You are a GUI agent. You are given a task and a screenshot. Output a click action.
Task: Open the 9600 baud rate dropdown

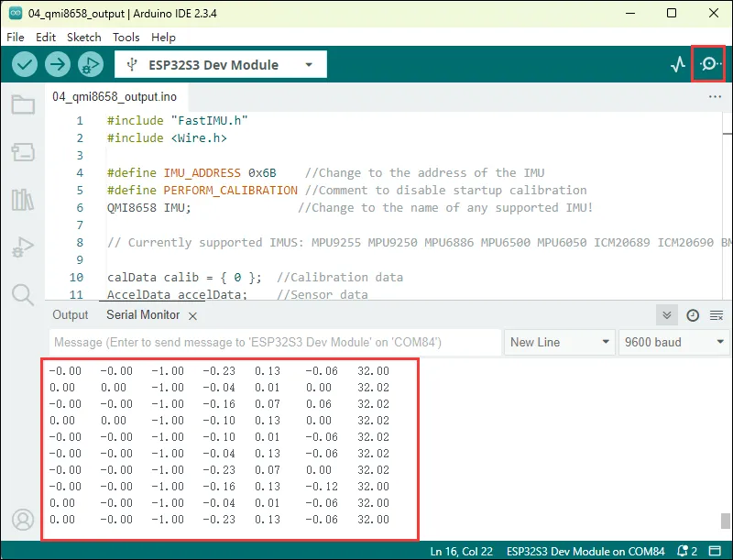(x=674, y=342)
